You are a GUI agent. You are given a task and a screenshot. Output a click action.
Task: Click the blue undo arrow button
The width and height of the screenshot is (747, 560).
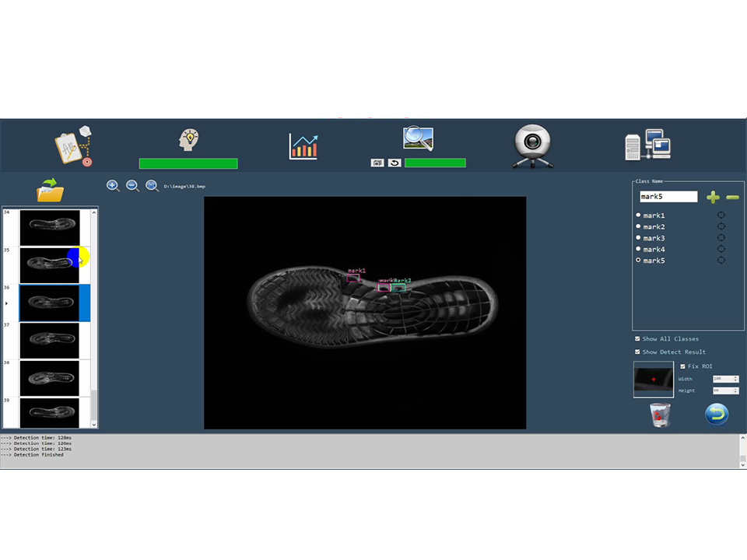pyautogui.click(x=716, y=414)
